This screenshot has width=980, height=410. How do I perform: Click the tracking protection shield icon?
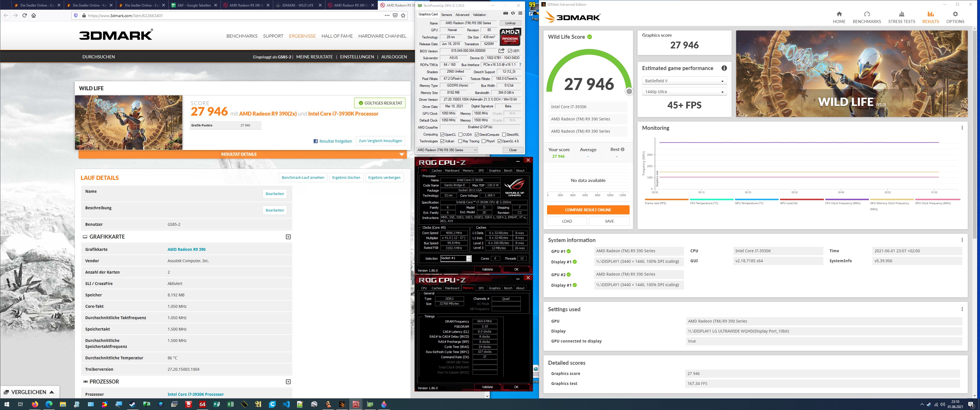[x=76, y=16]
